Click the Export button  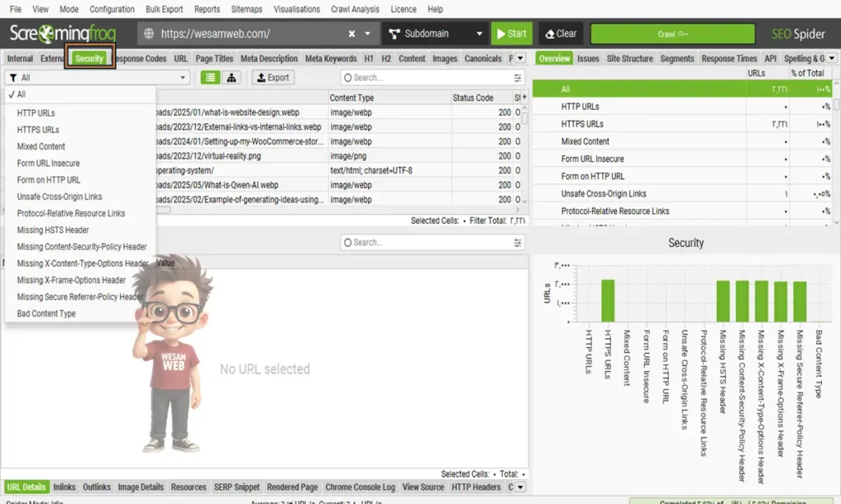point(272,77)
